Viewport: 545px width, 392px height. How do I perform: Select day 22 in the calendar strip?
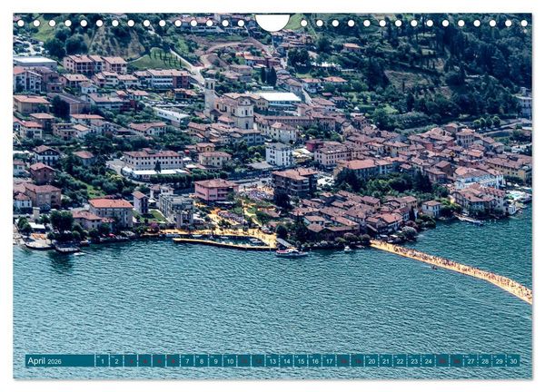pyautogui.click(x=401, y=361)
